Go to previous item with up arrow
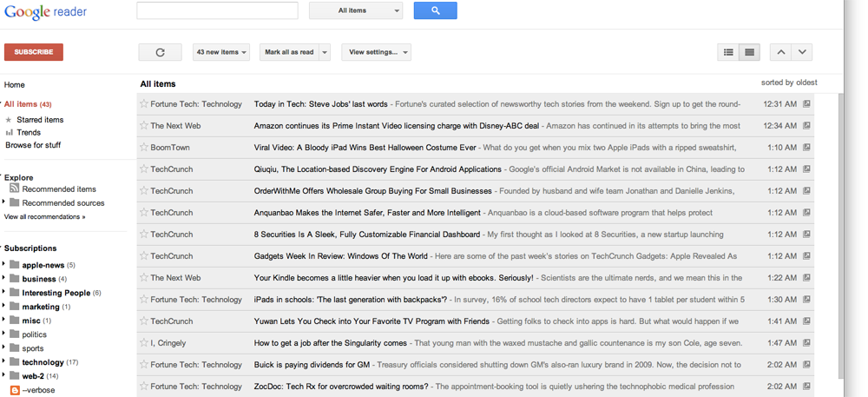Screen dimensions: 868x397 pos(780,52)
